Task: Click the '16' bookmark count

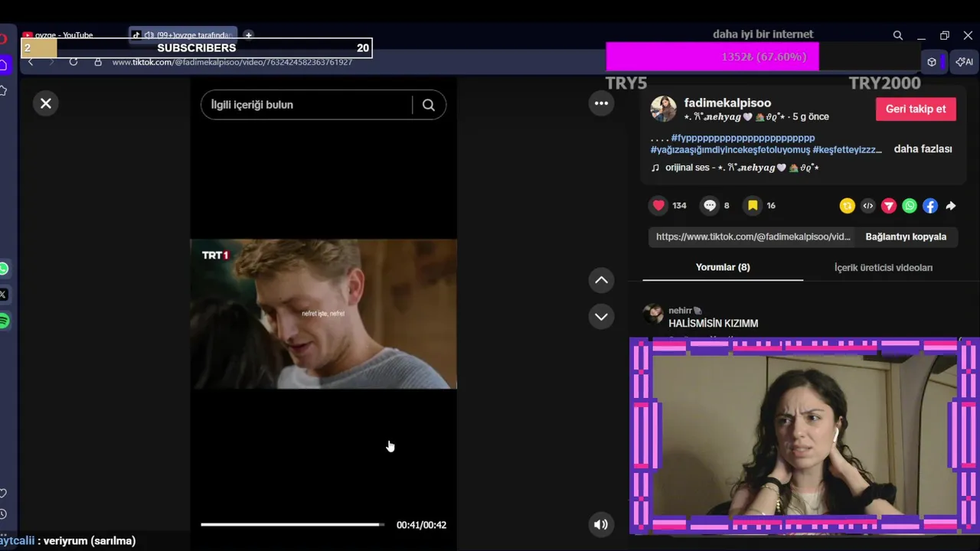Action: (x=771, y=205)
